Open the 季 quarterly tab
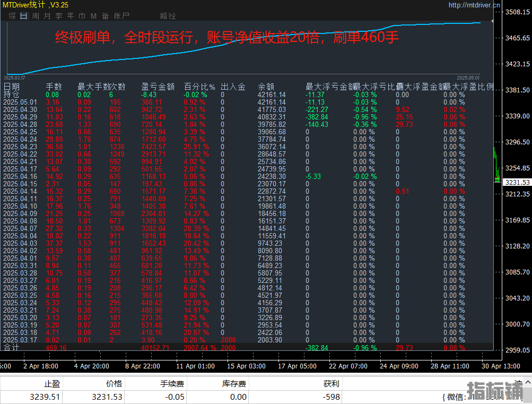 click(59, 16)
